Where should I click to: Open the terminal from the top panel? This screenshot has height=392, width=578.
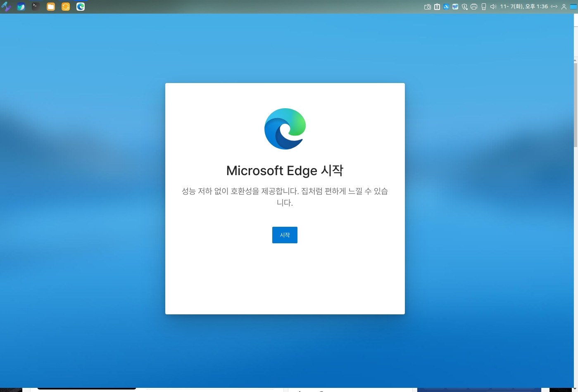[x=36, y=7]
